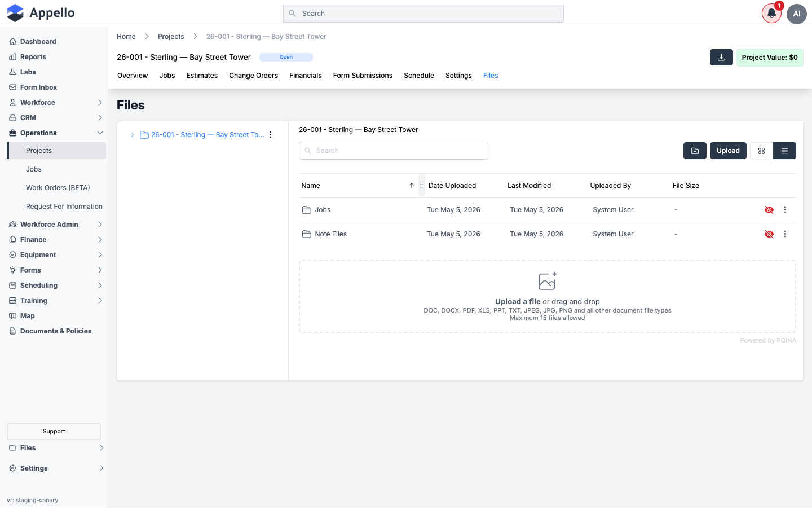Select Request For Information in sidebar
The width and height of the screenshot is (812, 518).
coord(64,207)
